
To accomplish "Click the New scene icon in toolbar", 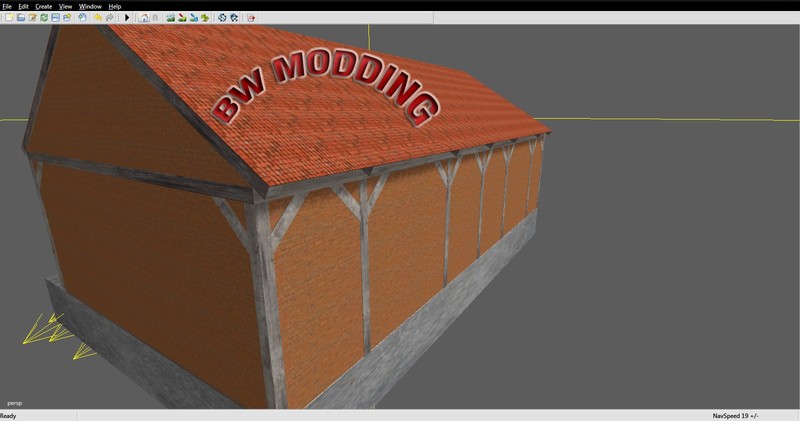I will 9,17.
